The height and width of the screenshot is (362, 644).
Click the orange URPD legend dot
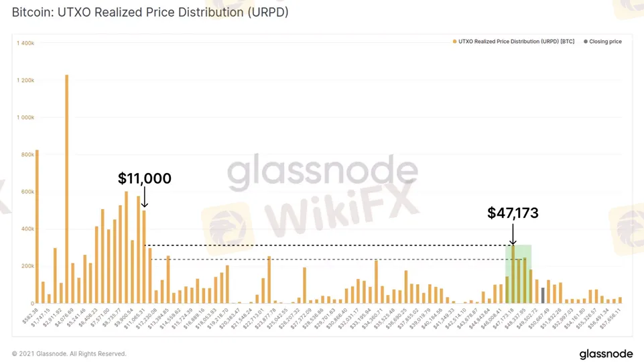(455, 42)
